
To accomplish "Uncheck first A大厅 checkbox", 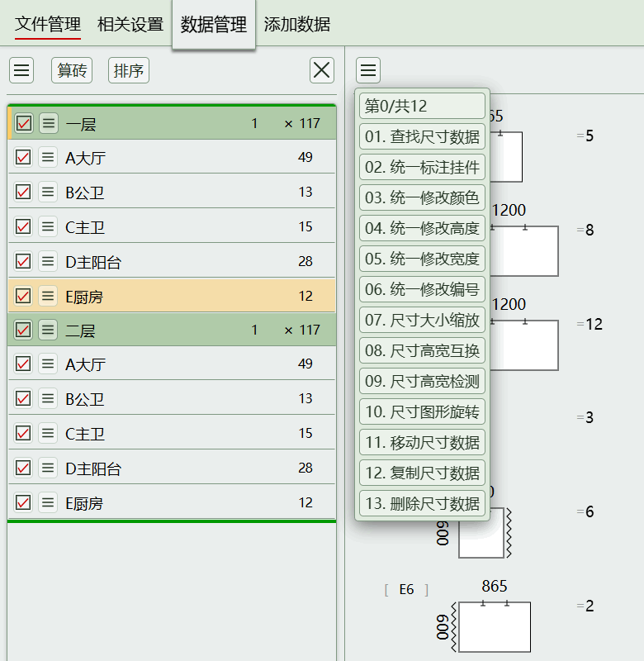I will (23, 158).
